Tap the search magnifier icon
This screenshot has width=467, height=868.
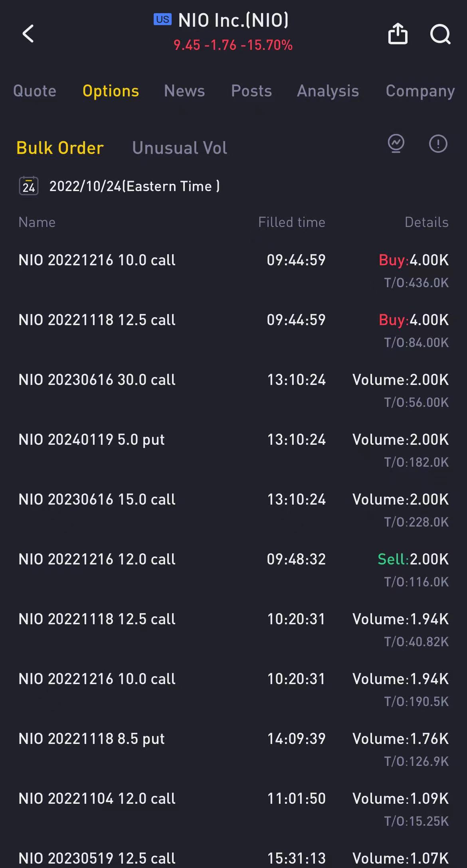(x=440, y=34)
